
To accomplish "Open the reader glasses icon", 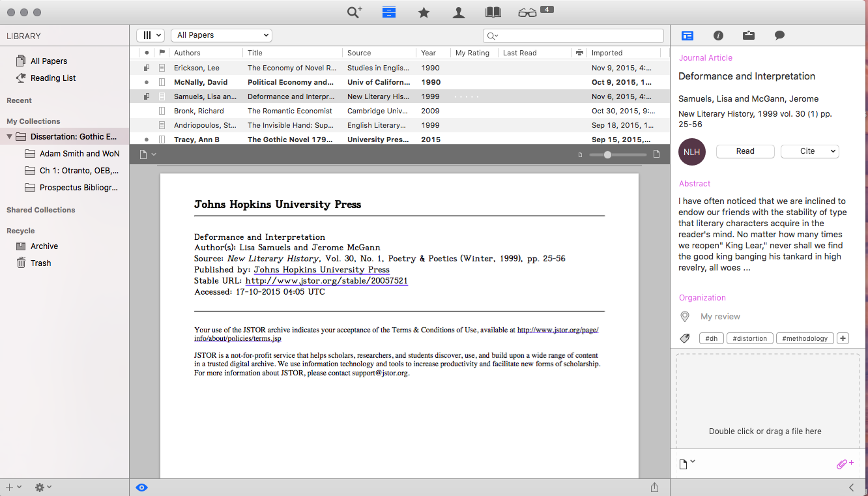I will 528,12.
